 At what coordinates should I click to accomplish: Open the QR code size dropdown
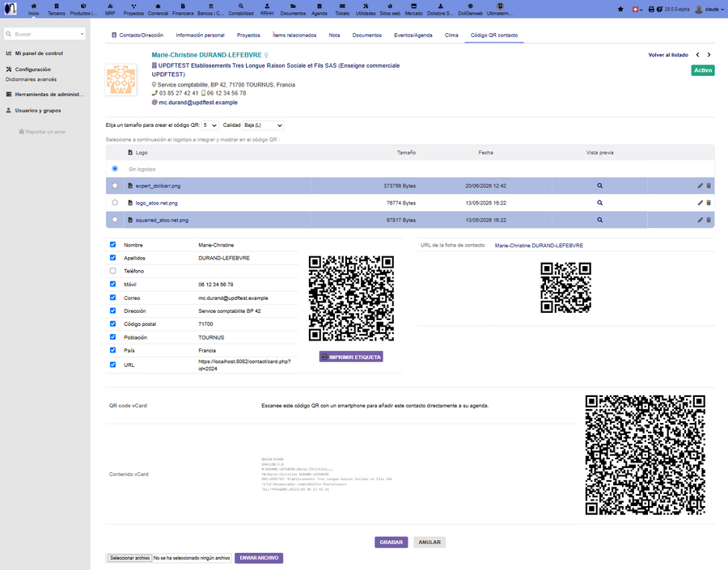[x=210, y=125]
